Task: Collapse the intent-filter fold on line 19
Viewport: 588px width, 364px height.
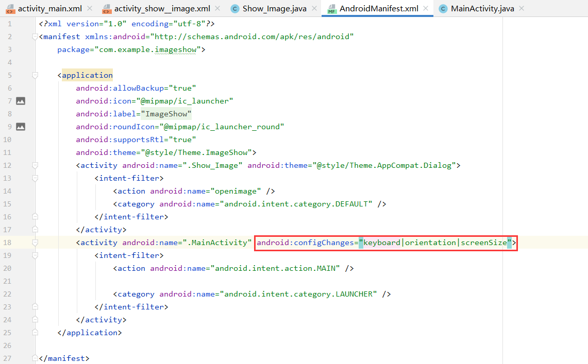Action: (x=35, y=255)
